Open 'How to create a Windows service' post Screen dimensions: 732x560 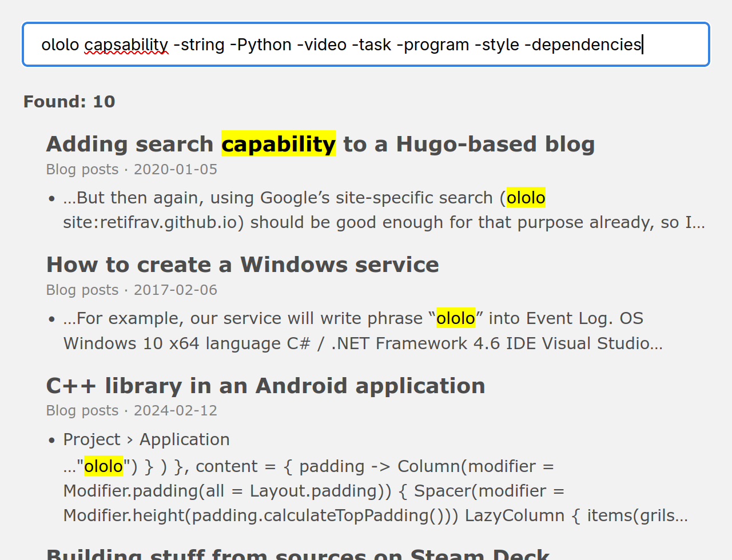pyautogui.click(x=242, y=265)
